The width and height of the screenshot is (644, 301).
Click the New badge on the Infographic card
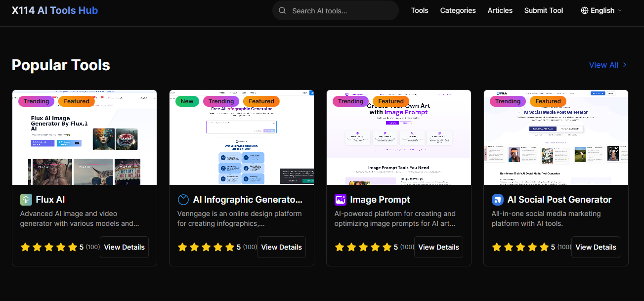187,101
